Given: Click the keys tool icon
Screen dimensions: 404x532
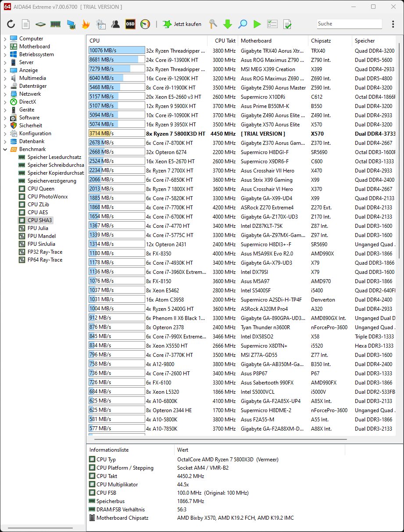Looking at the screenshot, I should point(213,24).
